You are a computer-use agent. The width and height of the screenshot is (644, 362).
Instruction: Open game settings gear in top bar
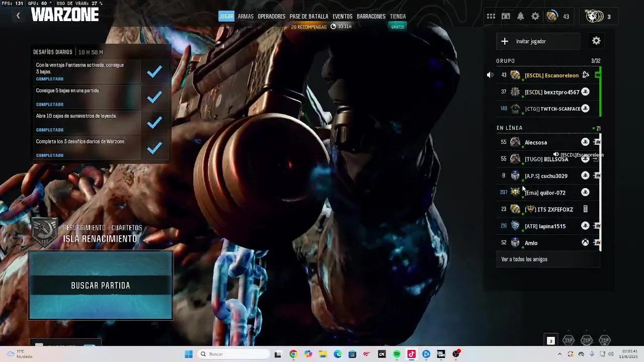(x=535, y=17)
